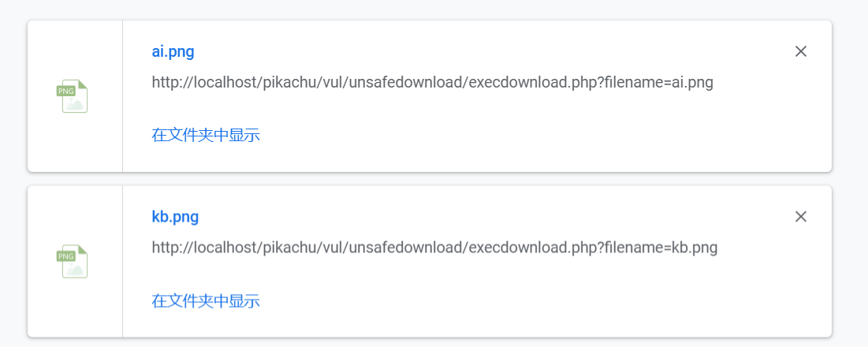868x347 pixels.
Task: Click the page background left of ai.png card
Action: [13, 96]
